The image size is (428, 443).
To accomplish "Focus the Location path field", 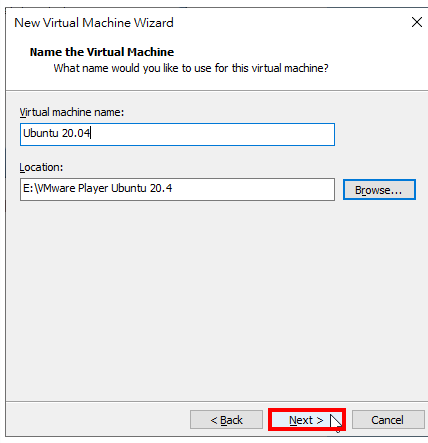I will (x=177, y=189).
